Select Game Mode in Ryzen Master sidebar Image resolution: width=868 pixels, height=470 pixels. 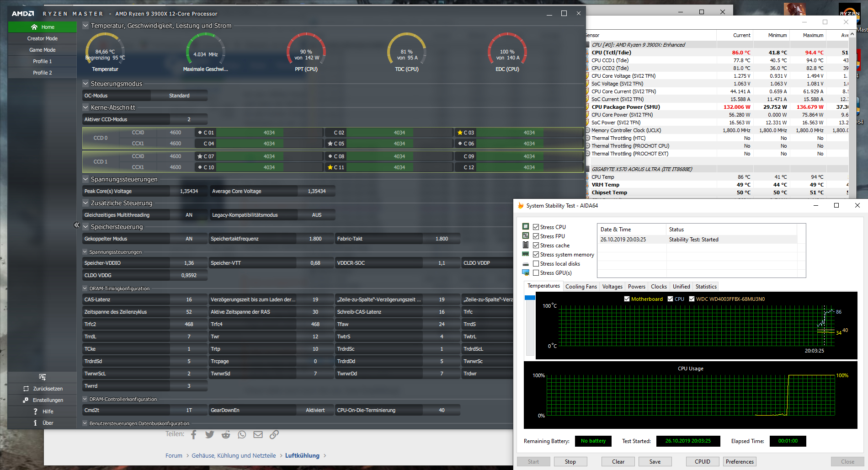click(43, 50)
